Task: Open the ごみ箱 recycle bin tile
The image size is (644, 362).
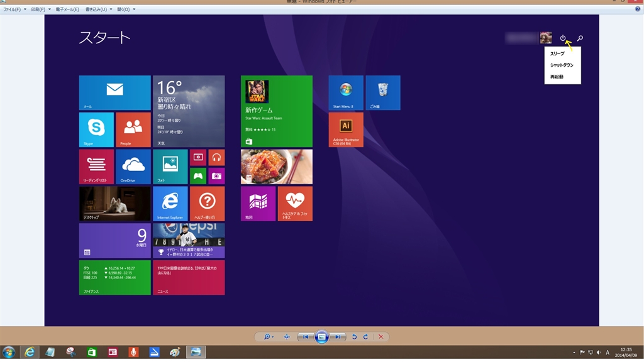Action: click(383, 93)
